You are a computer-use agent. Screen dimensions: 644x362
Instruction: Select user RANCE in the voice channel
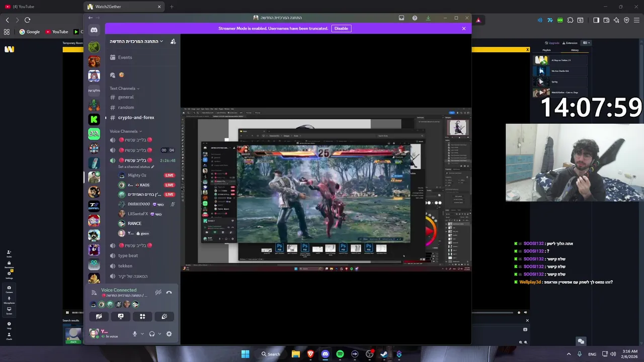pyautogui.click(x=134, y=223)
